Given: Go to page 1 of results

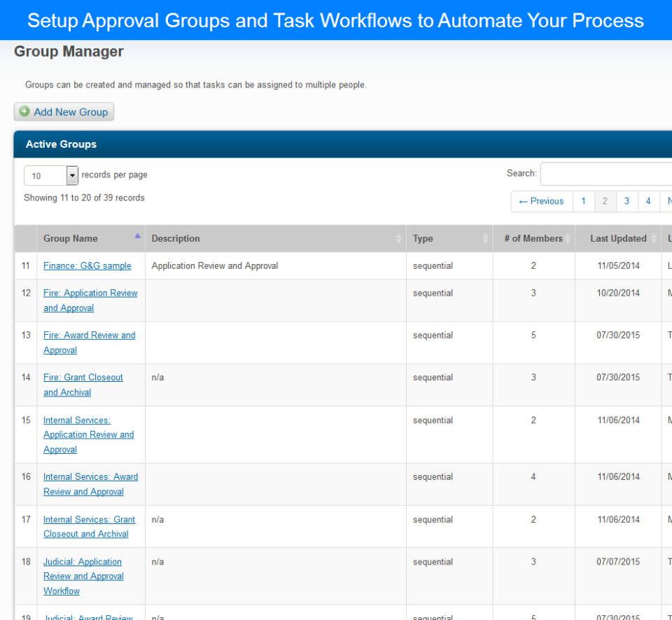Looking at the screenshot, I should 583,201.
